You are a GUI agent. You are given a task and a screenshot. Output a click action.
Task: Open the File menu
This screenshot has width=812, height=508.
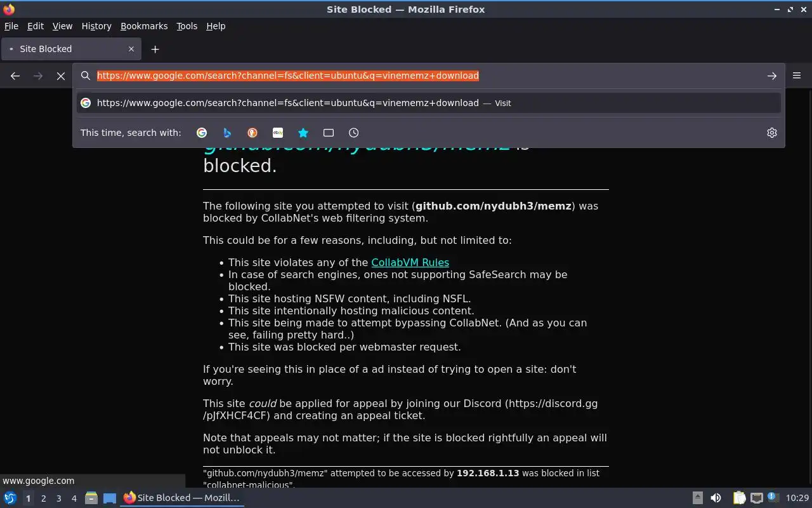click(x=11, y=26)
